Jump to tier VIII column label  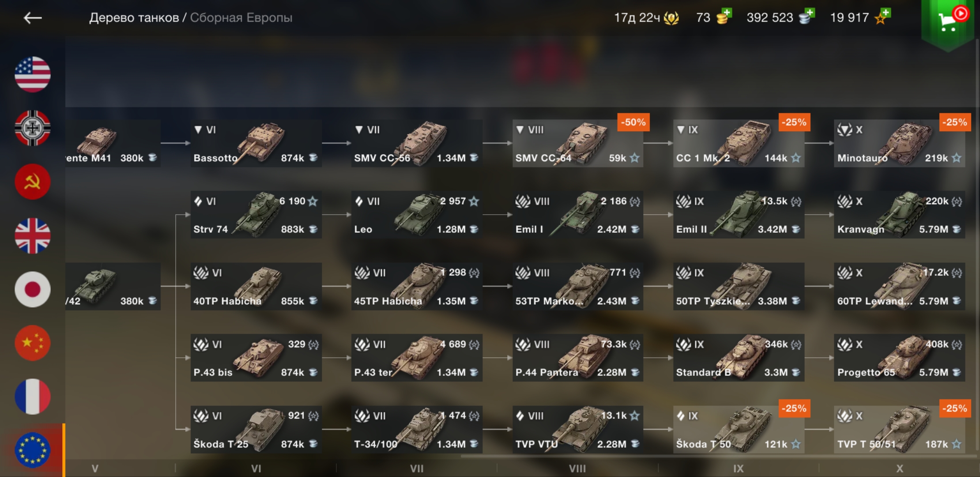point(577,468)
